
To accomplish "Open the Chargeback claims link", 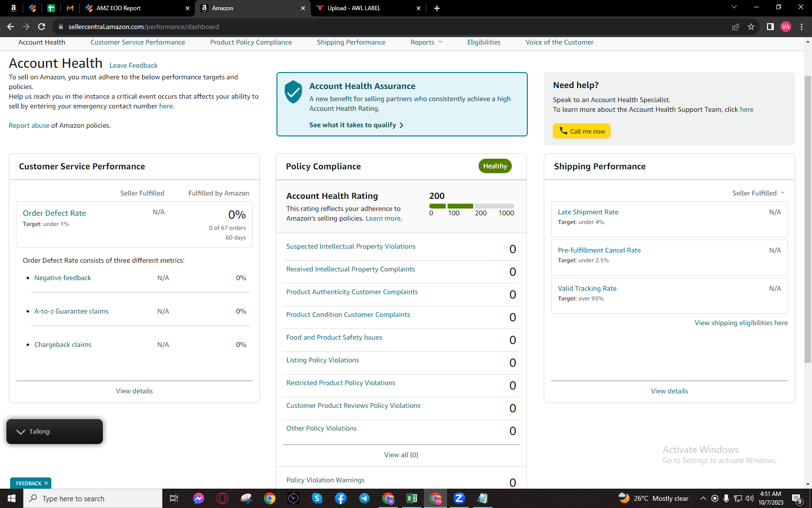I will pyautogui.click(x=63, y=344).
